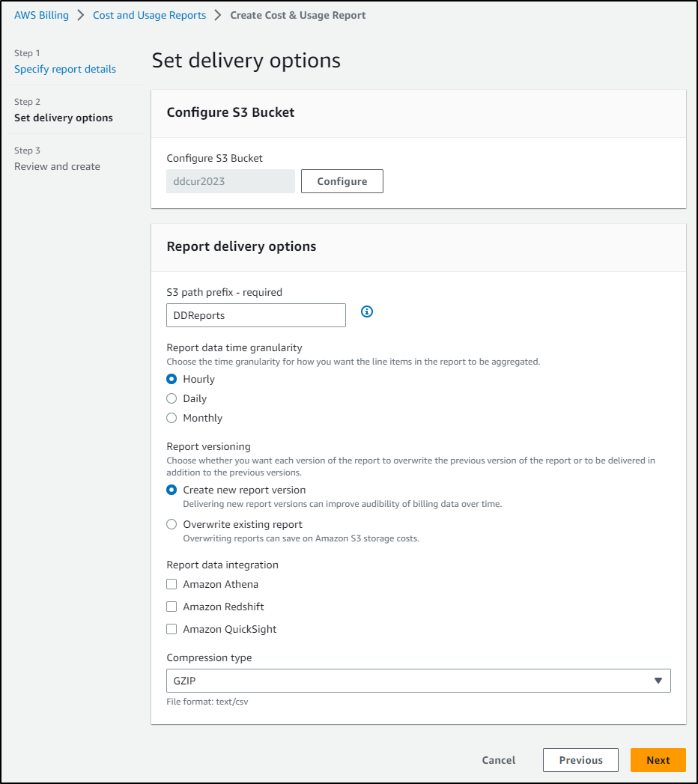This screenshot has height=784, width=698.
Task: Go to Specify report details step
Action: pos(65,69)
